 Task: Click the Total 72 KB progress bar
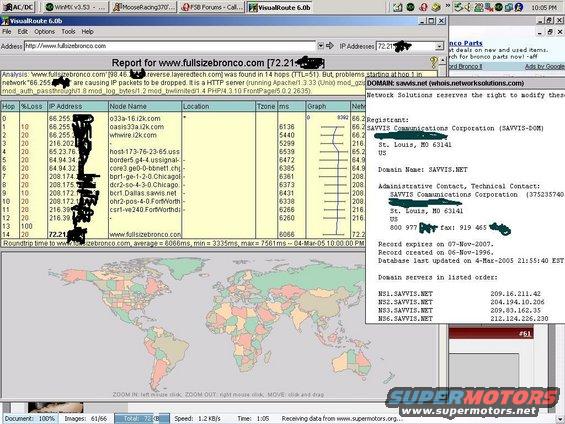click(142, 419)
